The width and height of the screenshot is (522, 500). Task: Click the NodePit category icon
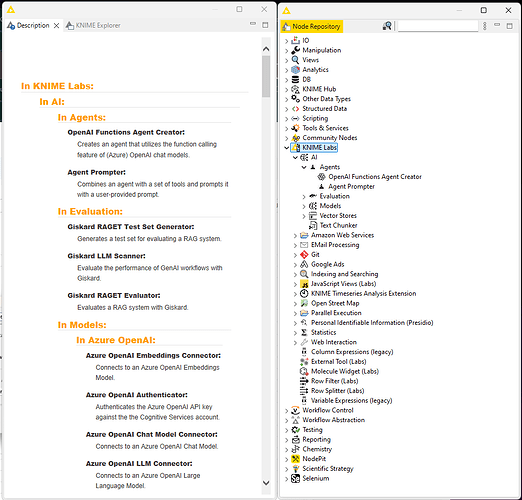[x=295, y=459]
